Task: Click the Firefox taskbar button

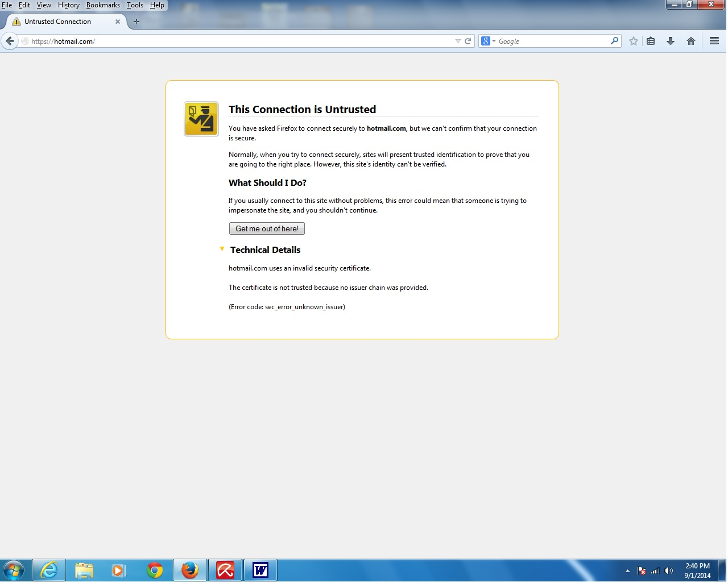Action: point(189,570)
